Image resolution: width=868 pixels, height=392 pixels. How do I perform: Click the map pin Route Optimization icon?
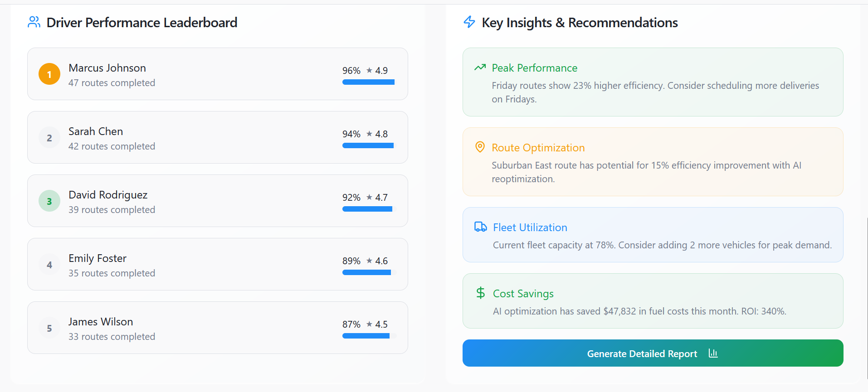(x=480, y=147)
